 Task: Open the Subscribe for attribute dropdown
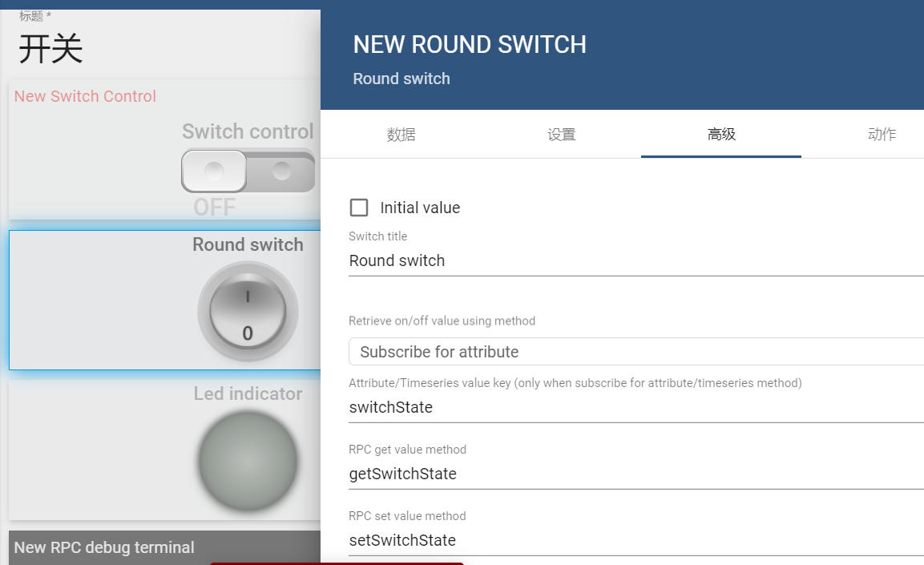(633, 351)
